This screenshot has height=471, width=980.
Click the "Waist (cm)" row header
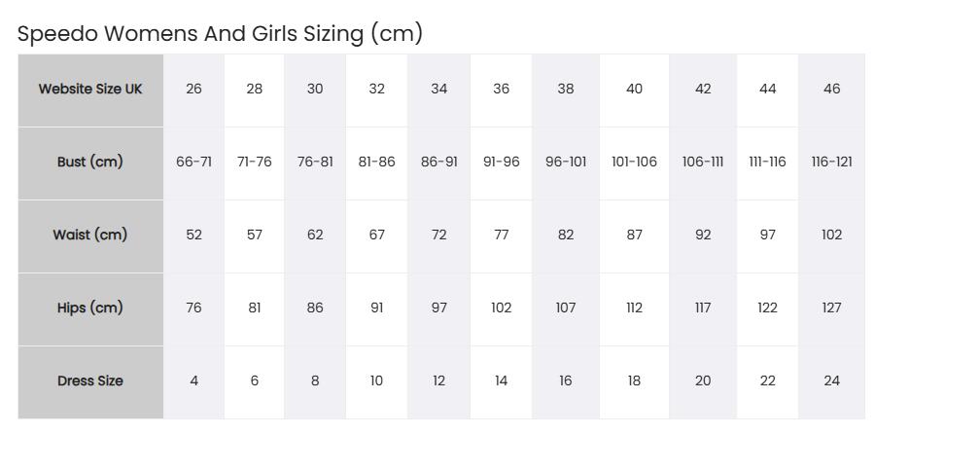click(x=90, y=235)
